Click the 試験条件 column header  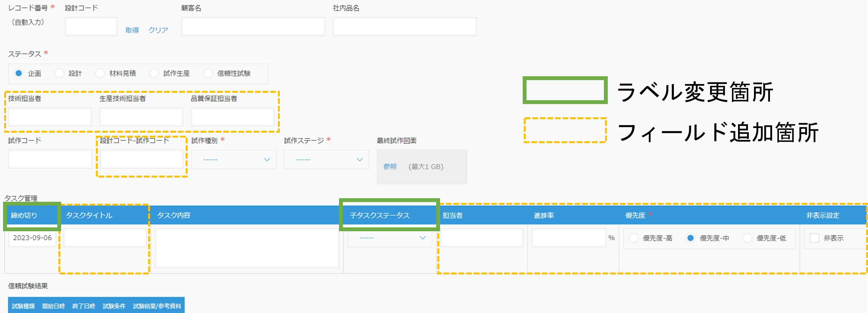click(114, 306)
